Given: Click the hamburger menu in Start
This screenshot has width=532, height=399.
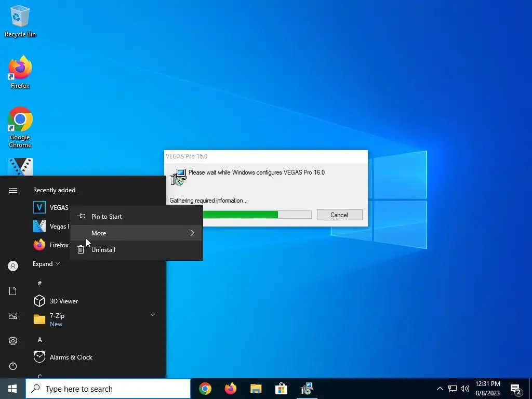Looking at the screenshot, I should tap(13, 190).
